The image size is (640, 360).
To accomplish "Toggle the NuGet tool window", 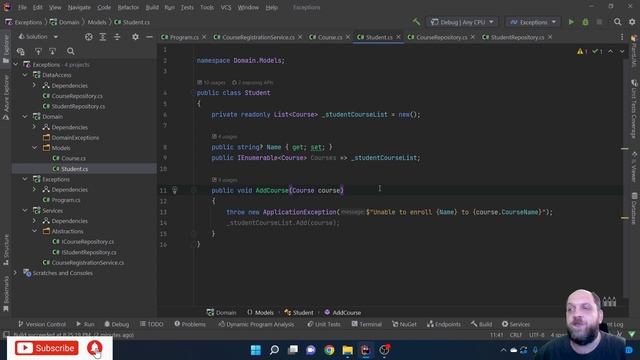I will click(x=404, y=324).
